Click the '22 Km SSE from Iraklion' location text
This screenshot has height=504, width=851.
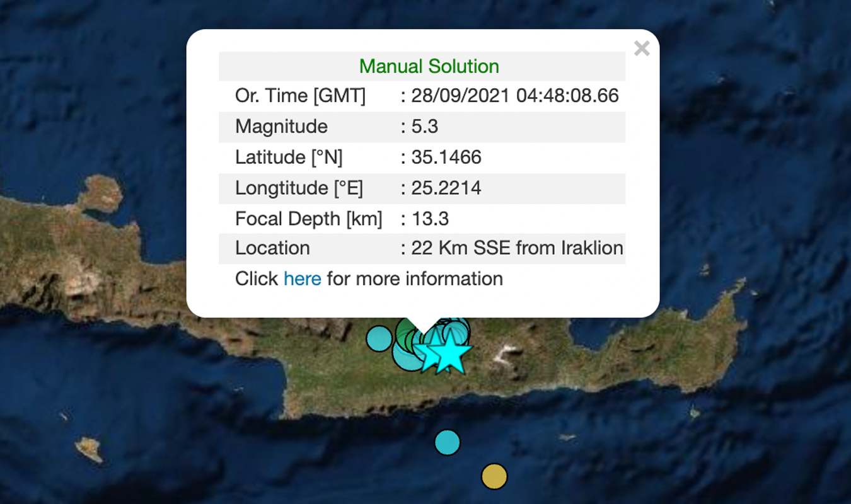click(517, 248)
